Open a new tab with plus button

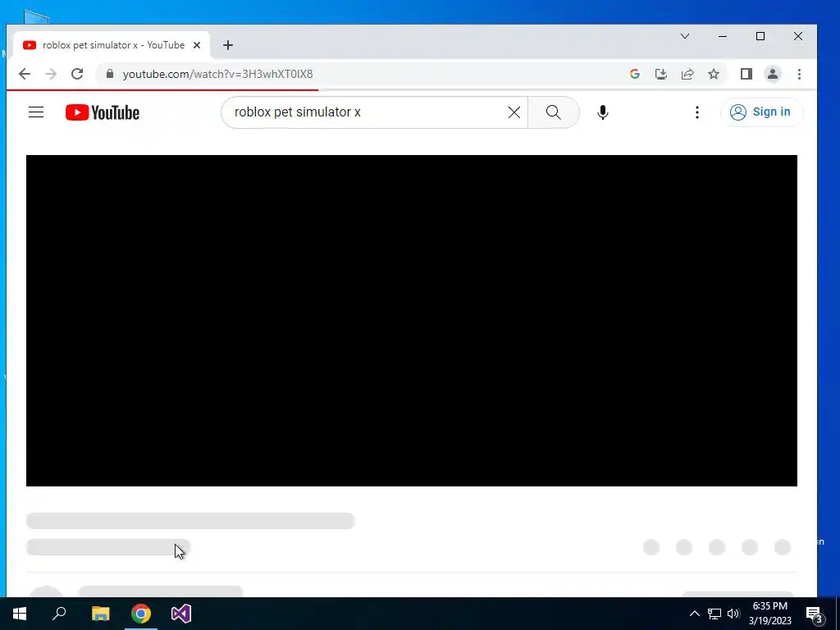[228, 45]
